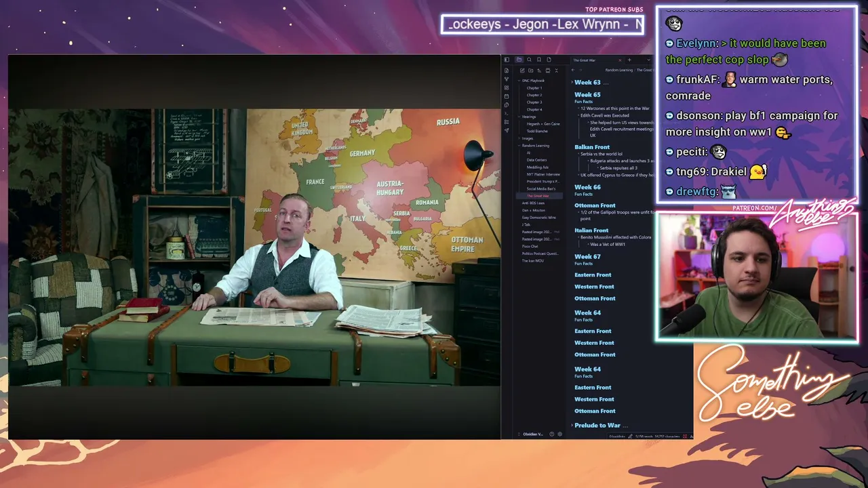Expand the folded Week 63 heading

572,82
